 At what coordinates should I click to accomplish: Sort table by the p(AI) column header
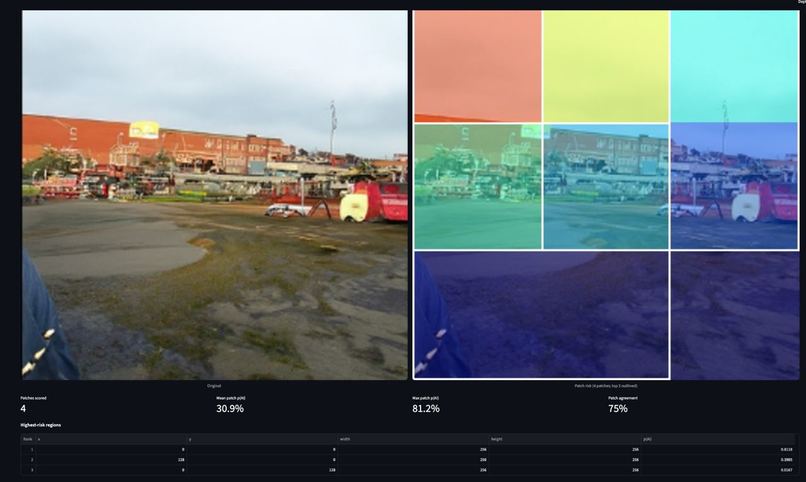click(717, 439)
